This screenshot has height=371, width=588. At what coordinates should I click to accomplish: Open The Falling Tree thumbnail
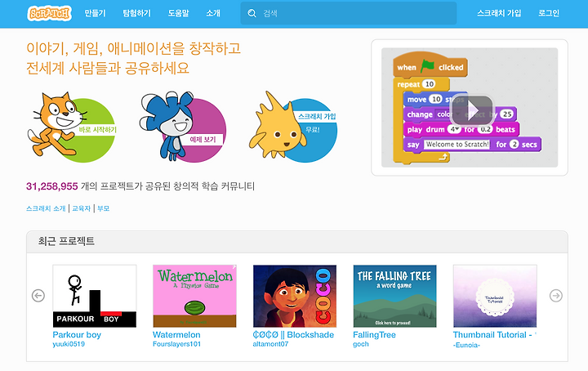[x=395, y=296]
